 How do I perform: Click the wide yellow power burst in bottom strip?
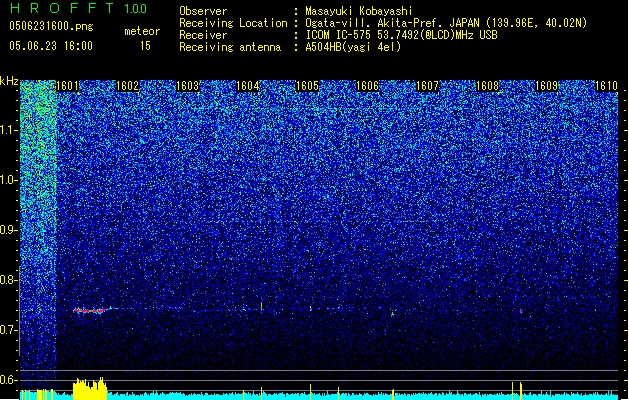coord(90,388)
